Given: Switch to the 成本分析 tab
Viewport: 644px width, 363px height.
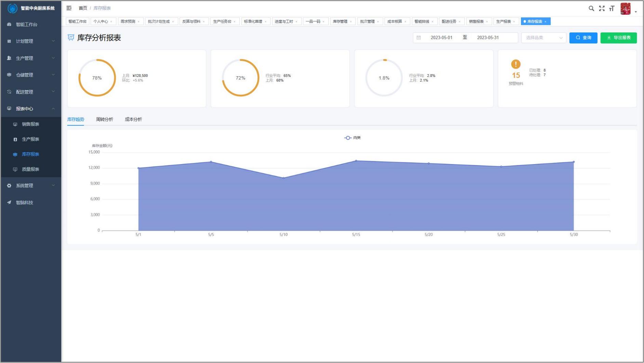Looking at the screenshot, I should click(x=133, y=119).
